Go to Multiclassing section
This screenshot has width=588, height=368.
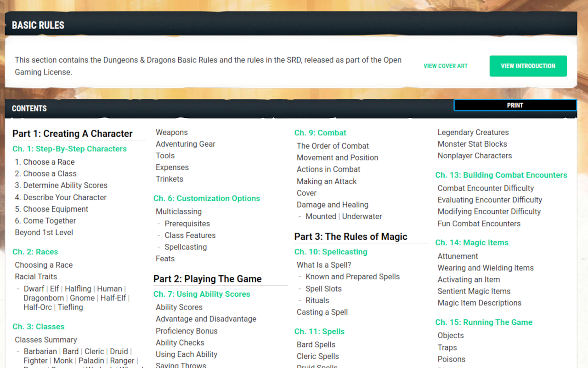(179, 212)
